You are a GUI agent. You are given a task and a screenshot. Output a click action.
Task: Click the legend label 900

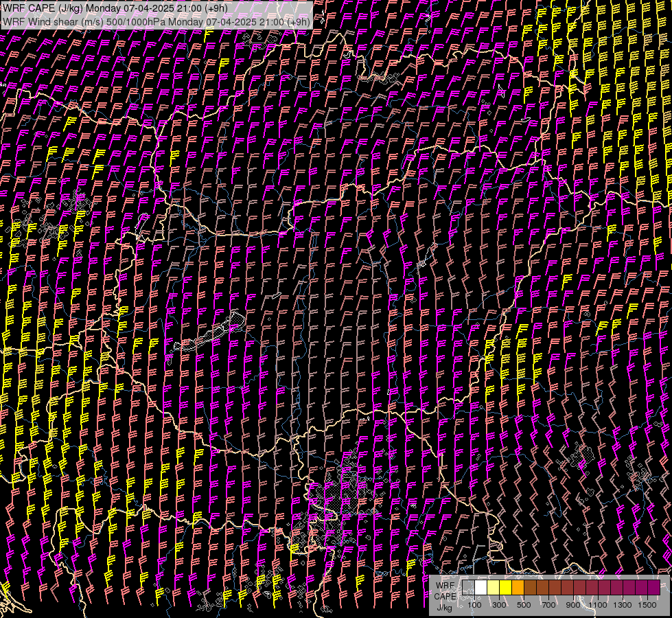tap(573, 605)
